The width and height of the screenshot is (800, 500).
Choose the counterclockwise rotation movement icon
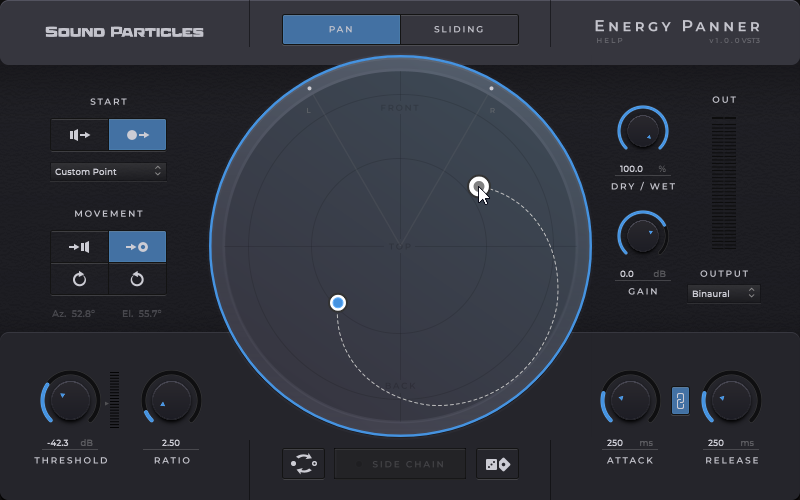137,279
